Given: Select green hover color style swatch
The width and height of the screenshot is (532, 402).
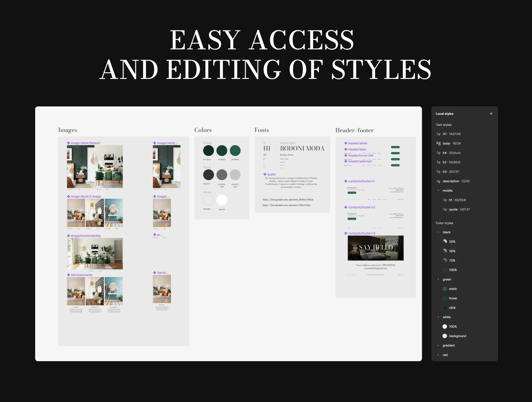Looking at the screenshot, I should click(x=445, y=299).
